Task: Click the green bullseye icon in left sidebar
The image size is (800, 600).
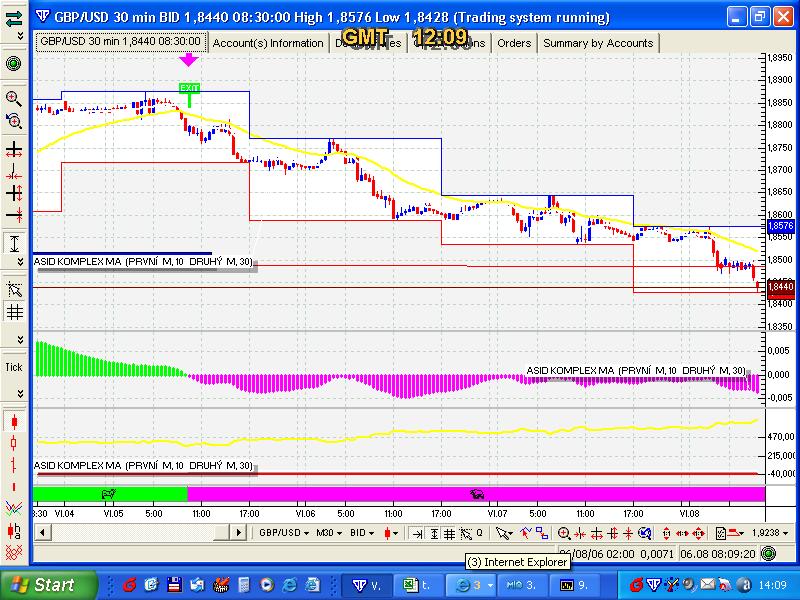Action: (14, 63)
